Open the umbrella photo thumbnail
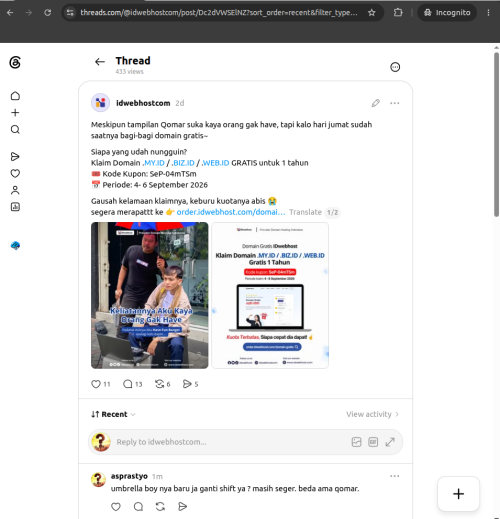500x519 pixels. tap(150, 295)
